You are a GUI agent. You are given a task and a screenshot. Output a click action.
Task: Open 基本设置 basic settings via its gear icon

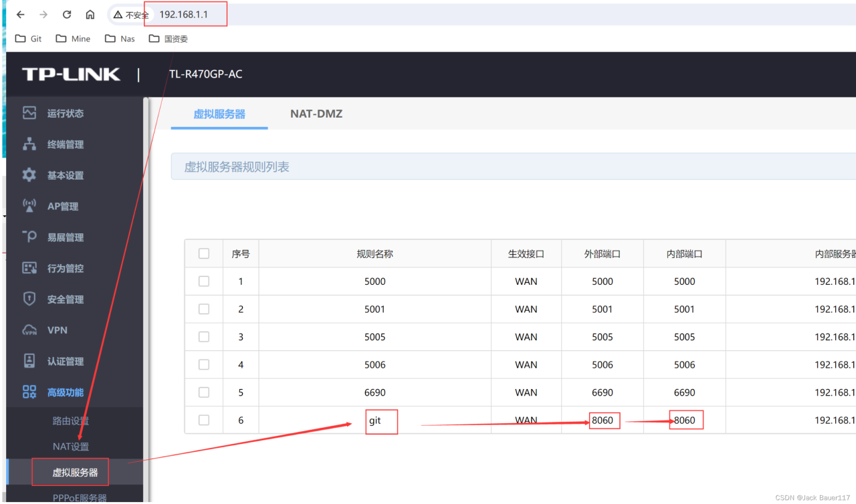(x=29, y=175)
